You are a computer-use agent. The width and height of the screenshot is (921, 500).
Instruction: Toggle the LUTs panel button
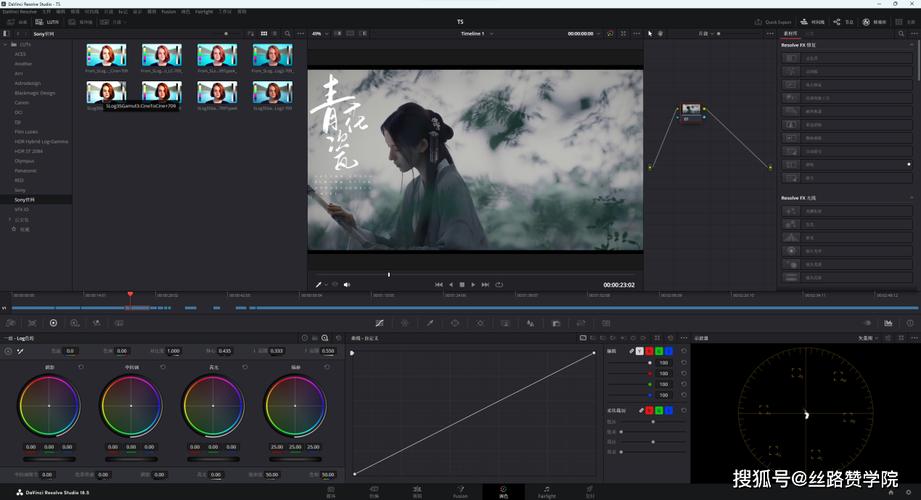[x=46, y=22]
